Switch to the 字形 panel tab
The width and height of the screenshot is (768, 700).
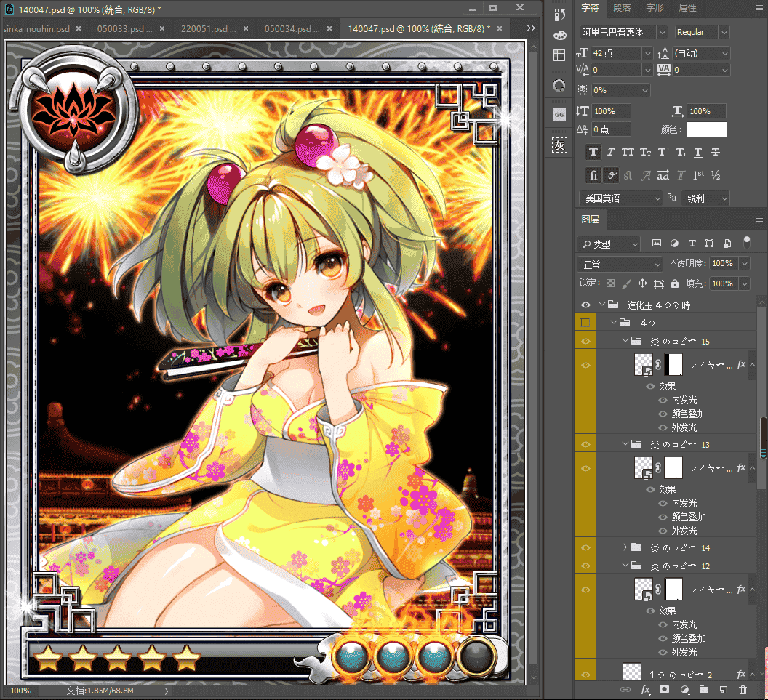coord(655,8)
